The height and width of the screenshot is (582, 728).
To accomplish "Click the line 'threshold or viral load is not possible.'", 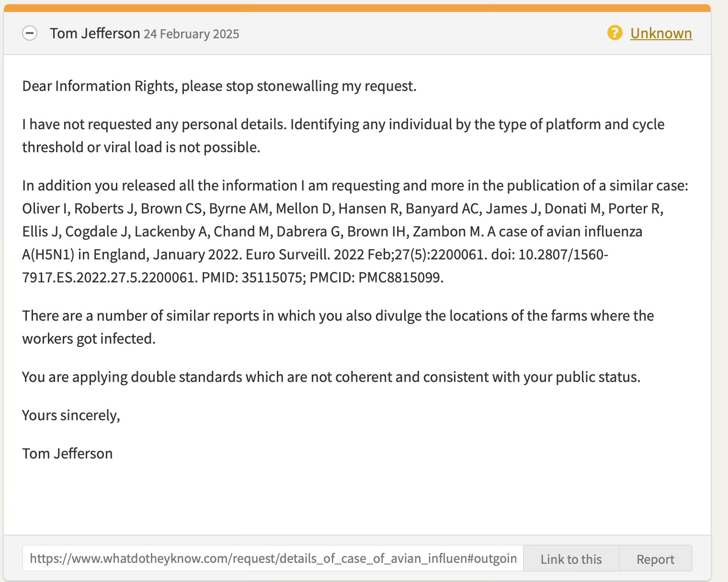I will (141, 147).
